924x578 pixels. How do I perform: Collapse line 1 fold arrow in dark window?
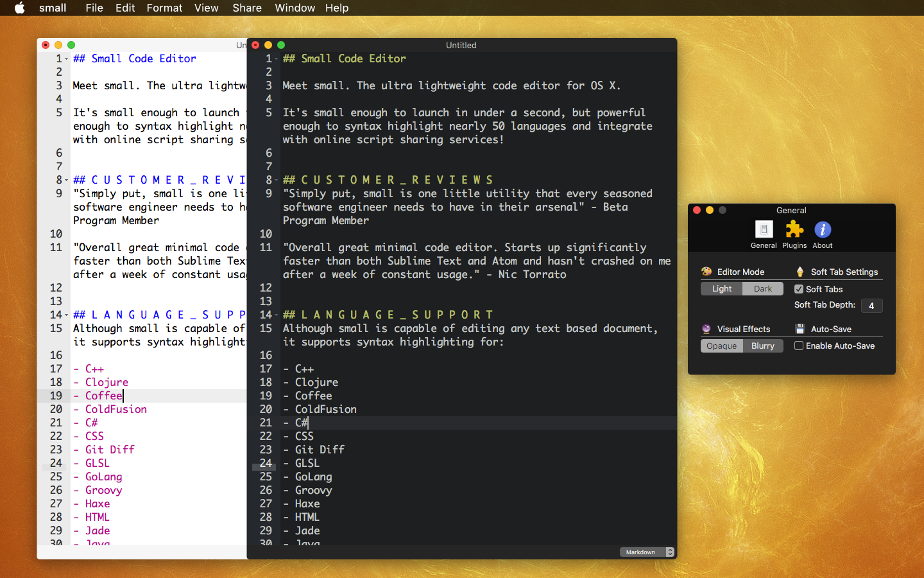coord(276,59)
